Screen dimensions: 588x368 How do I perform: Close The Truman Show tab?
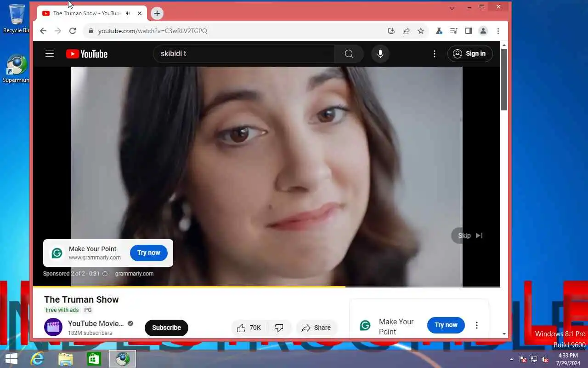[x=140, y=13]
